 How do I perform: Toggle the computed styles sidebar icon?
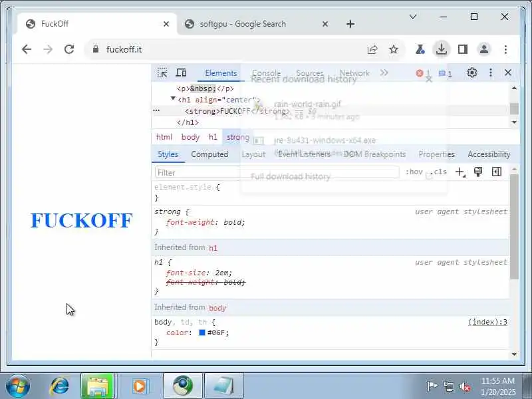point(497,172)
